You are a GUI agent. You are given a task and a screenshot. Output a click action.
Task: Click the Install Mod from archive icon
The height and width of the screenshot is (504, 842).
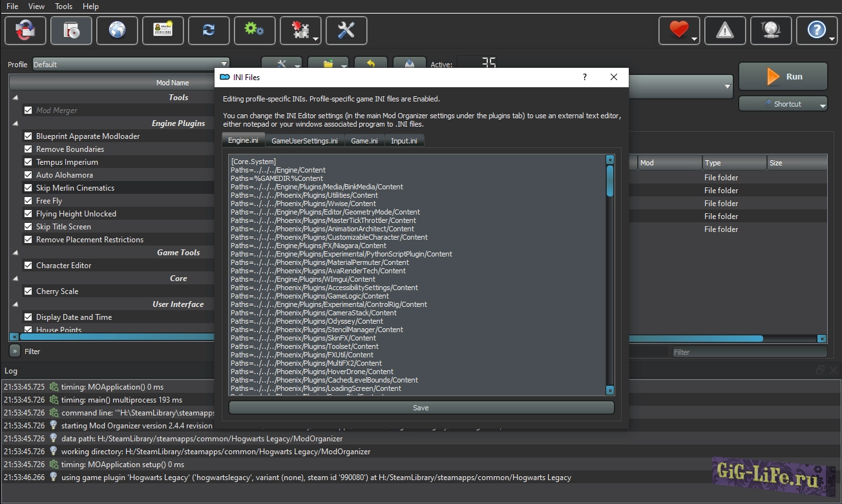pyautogui.click(x=71, y=30)
